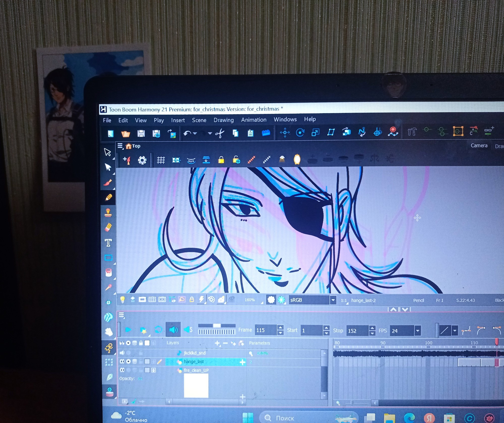The width and height of the screenshot is (504, 423).
Task: Select the Translate tool with crossed arrows
Action: point(285,133)
